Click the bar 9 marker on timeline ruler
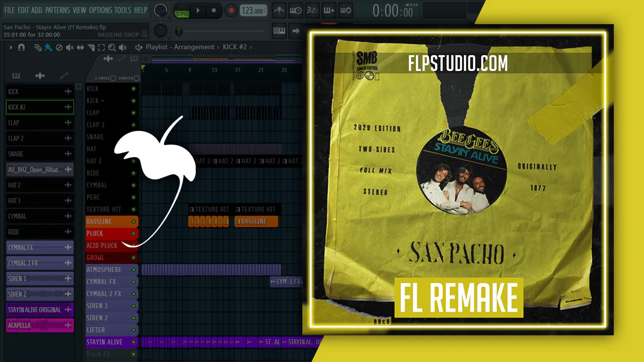The image size is (644, 362). [190, 70]
